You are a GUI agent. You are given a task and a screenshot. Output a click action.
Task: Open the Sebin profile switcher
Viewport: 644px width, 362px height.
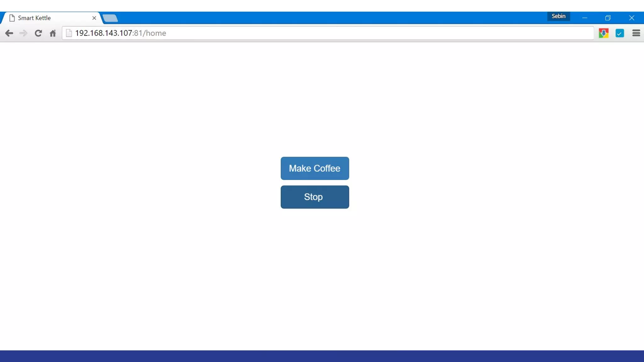click(x=558, y=16)
